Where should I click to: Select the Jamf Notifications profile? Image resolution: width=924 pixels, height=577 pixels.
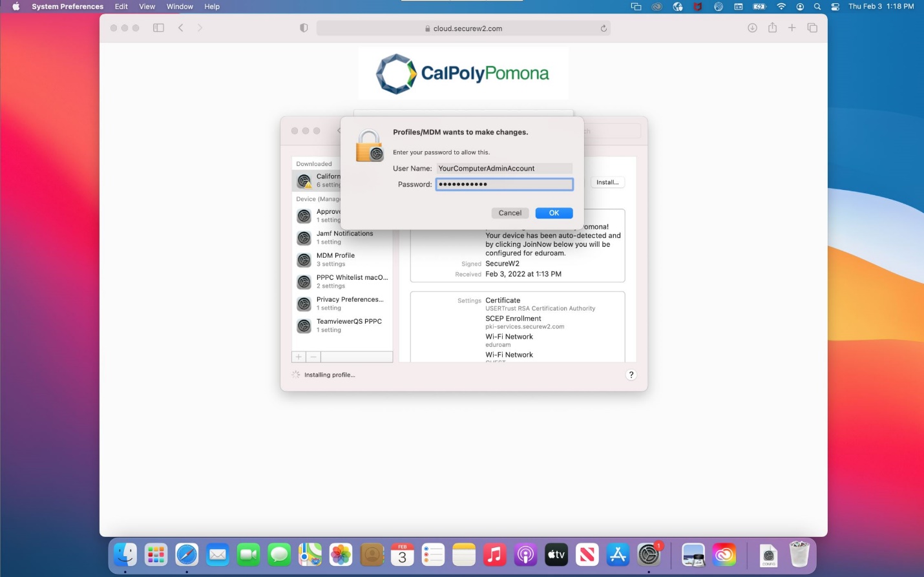(342, 238)
